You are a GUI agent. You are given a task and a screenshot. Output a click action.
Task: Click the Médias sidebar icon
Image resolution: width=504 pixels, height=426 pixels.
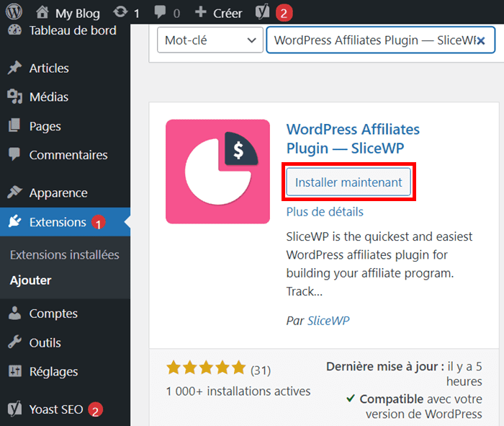tap(15, 96)
